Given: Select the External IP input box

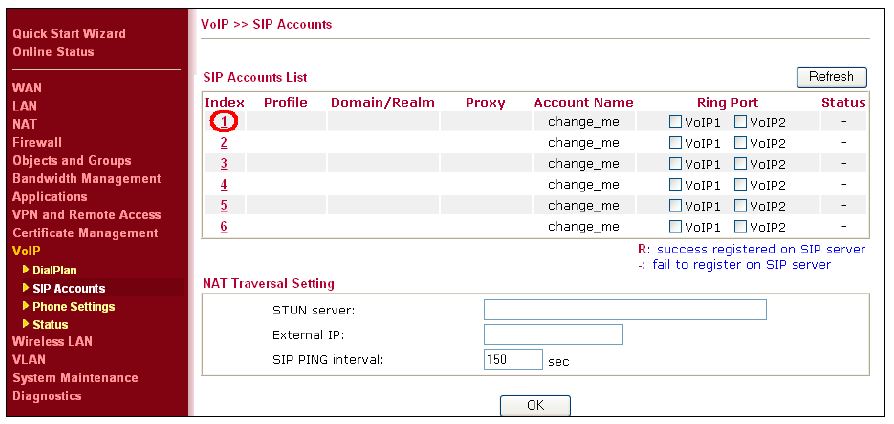Looking at the screenshot, I should pyautogui.click(x=553, y=335).
